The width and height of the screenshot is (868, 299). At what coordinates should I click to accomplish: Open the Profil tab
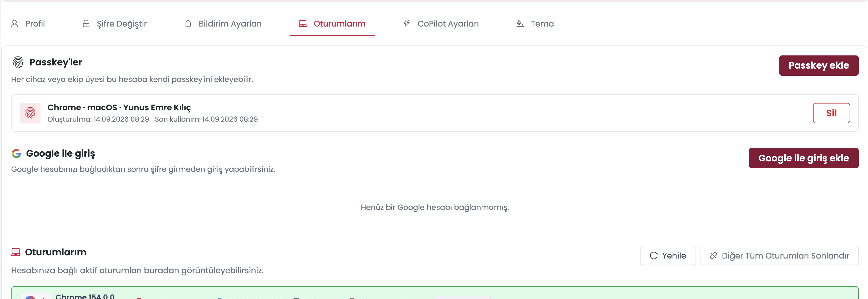[28, 24]
